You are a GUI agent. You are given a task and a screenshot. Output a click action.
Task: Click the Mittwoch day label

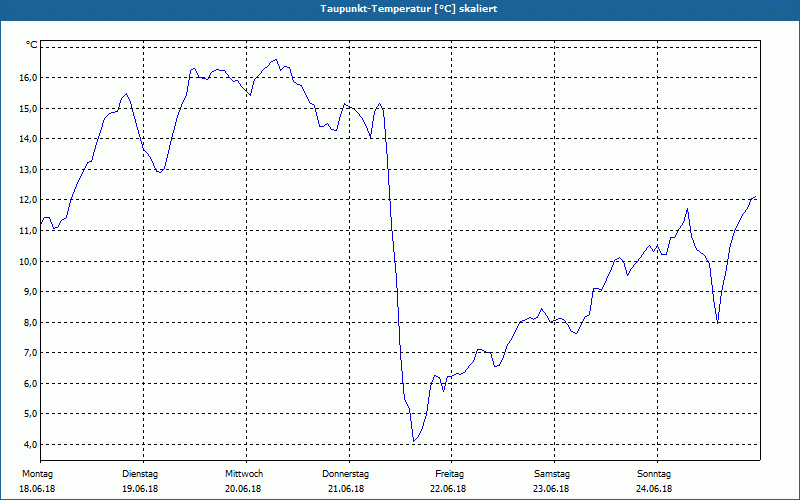click(x=244, y=474)
